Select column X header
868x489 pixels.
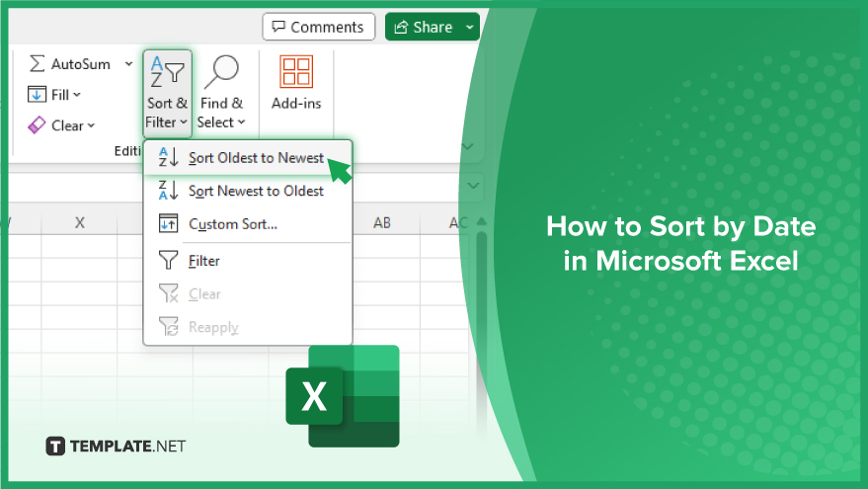pos(80,222)
